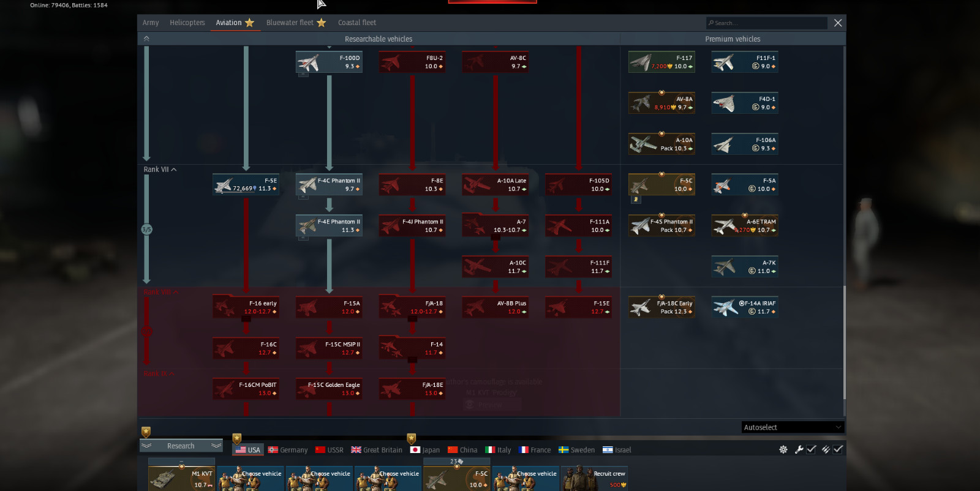
Task: Select the M1 KVT crew slot
Action: pyautogui.click(x=181, y=479)
